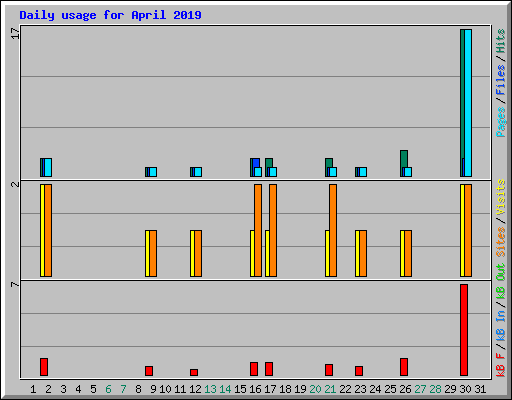512x400 pixels.
Task: Select the red kB bar for day 26
Action: click(404, 367)
